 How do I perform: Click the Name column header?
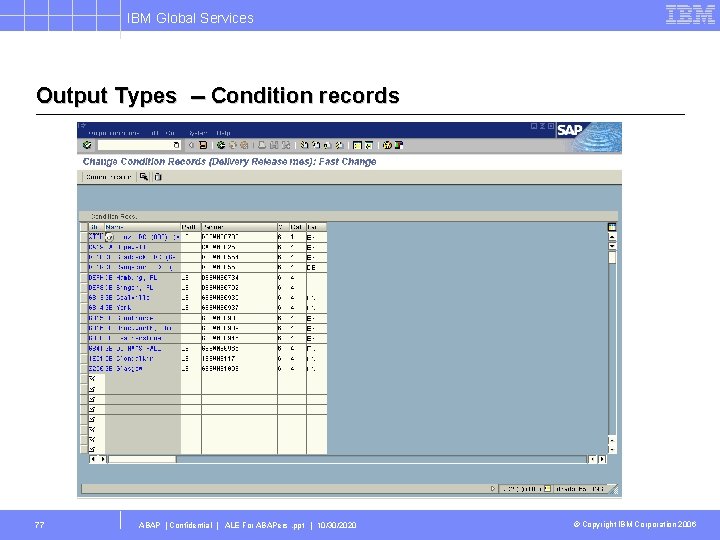pos(142,227)
